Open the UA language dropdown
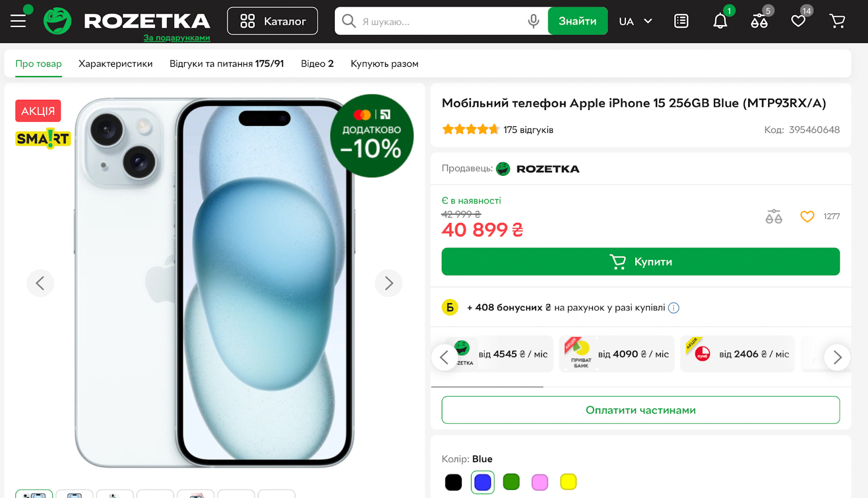This screenshot has height=498, width=868. pos(635,21)
